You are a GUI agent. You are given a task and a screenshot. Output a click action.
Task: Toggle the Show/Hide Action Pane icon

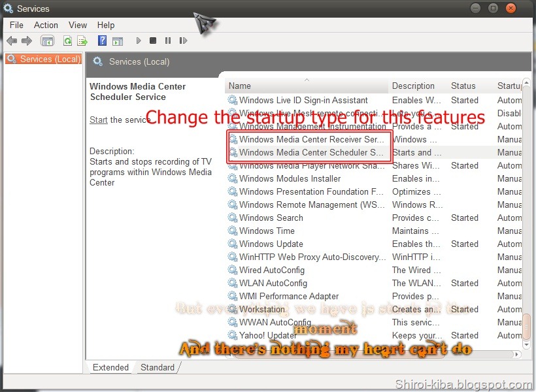click(118, 41)
